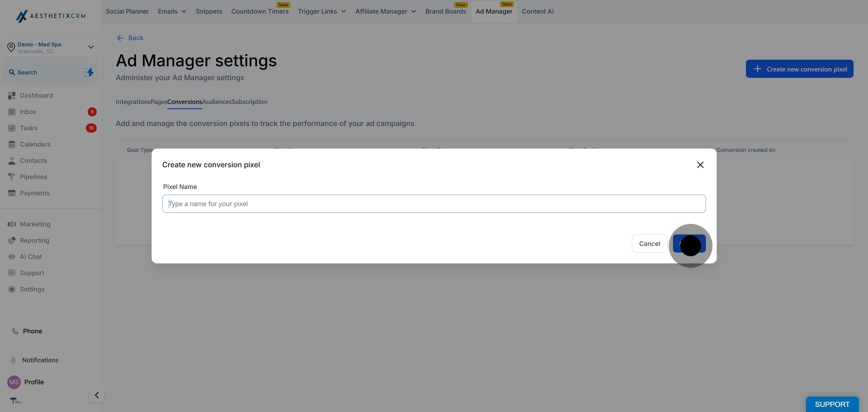This screenshot has width=868, height=412.
Task: Open the Phone dialer icon
Action: pyautogui.click(x=15, y=331)
